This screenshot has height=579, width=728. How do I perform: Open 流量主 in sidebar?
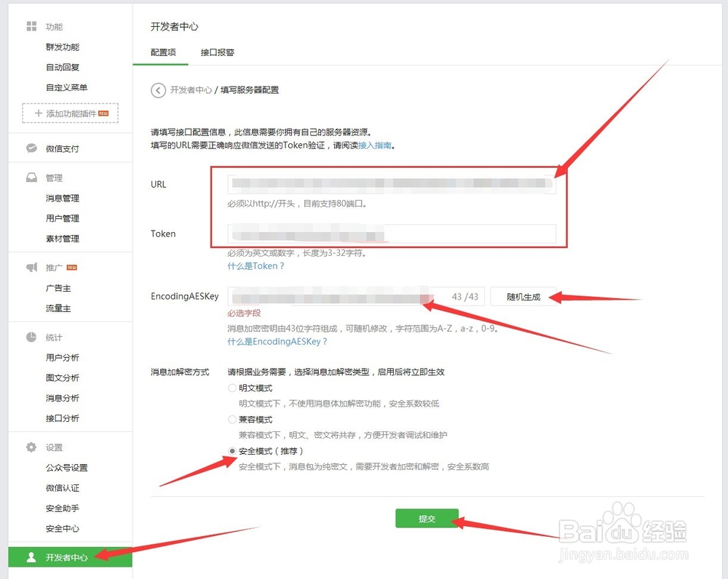tap(58, 308)
